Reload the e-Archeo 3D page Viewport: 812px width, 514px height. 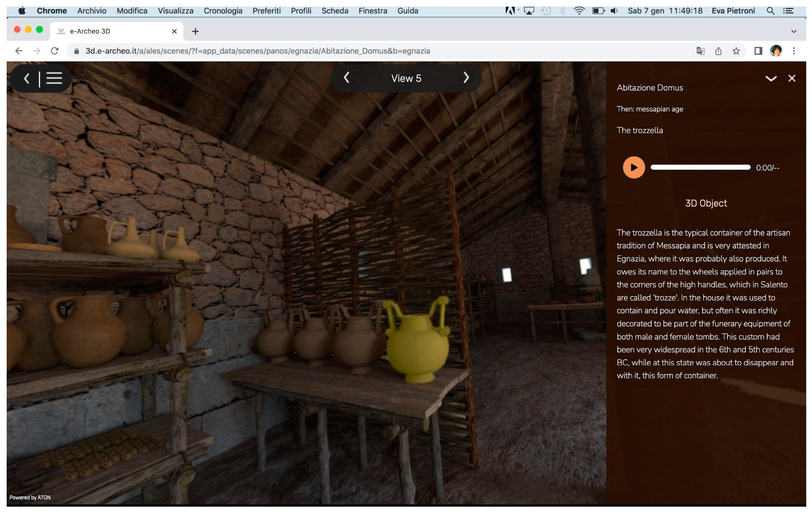(54, 51)
